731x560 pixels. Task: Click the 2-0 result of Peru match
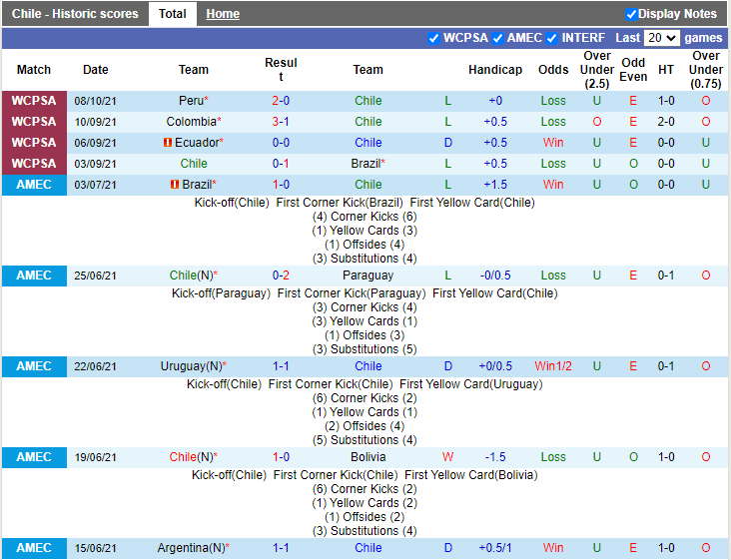281,101
